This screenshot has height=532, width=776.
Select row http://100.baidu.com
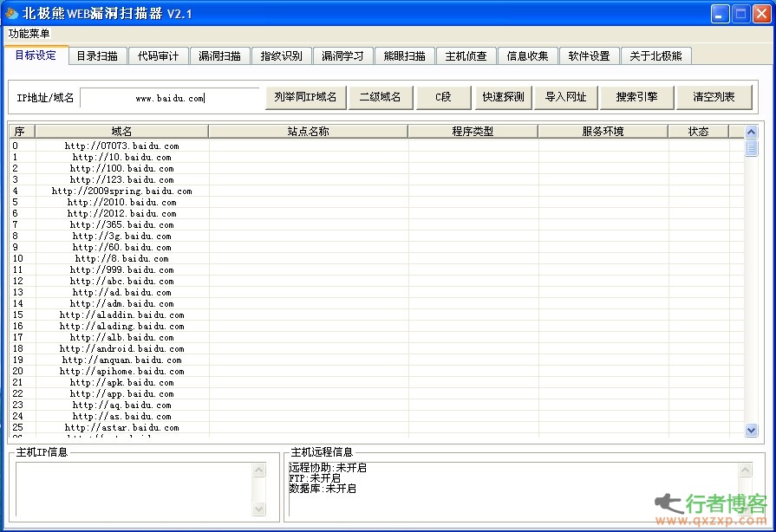[x=376, y=169]
